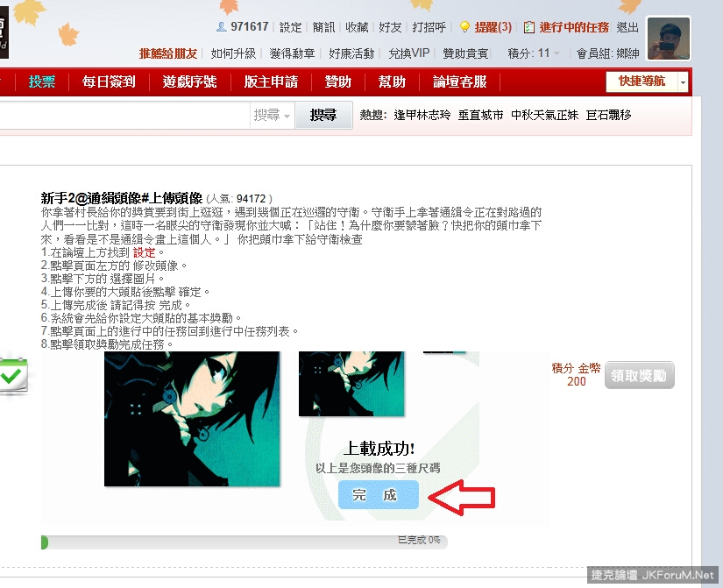Open the 投票 menu item
The height and width of the screenshot is (588, 723).
(42, 81)
